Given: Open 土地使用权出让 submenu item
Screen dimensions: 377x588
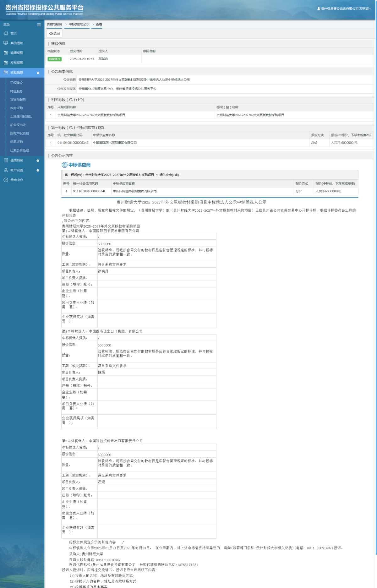Looking at the screenshot, I should pyautogui.click(x=21, y=117).
